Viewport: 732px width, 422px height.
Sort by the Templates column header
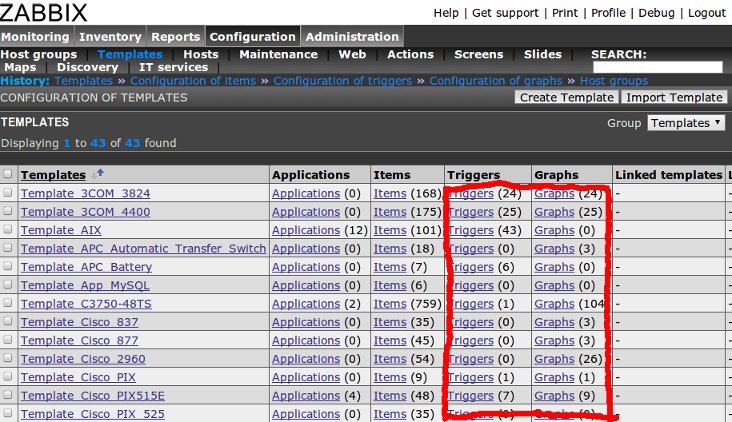[53, 175]
